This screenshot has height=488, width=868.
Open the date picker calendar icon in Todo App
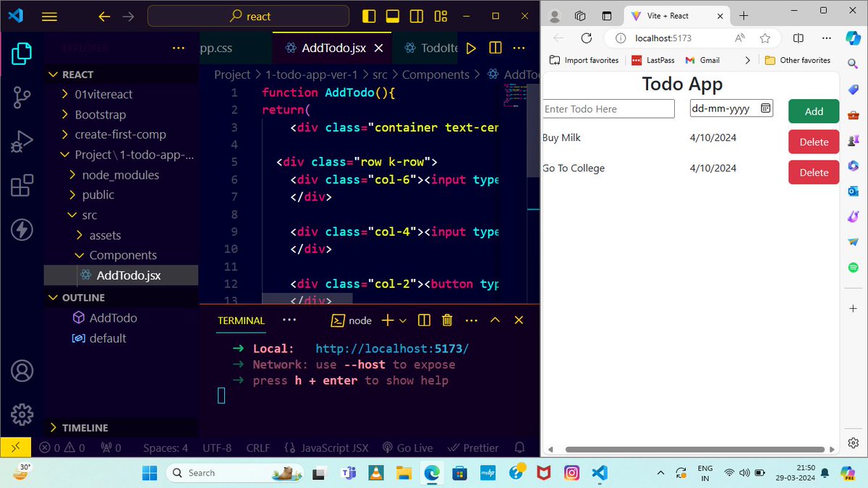point(766,108)
